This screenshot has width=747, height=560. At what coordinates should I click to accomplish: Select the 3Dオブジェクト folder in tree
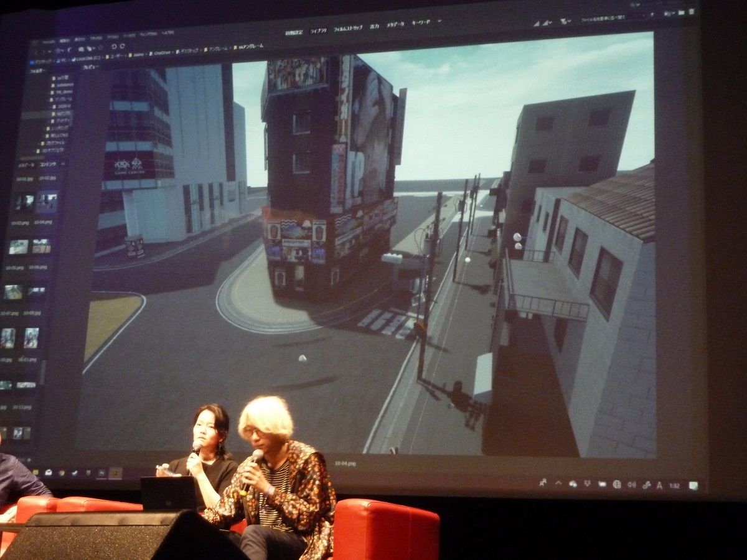click(x=50, y=151)
